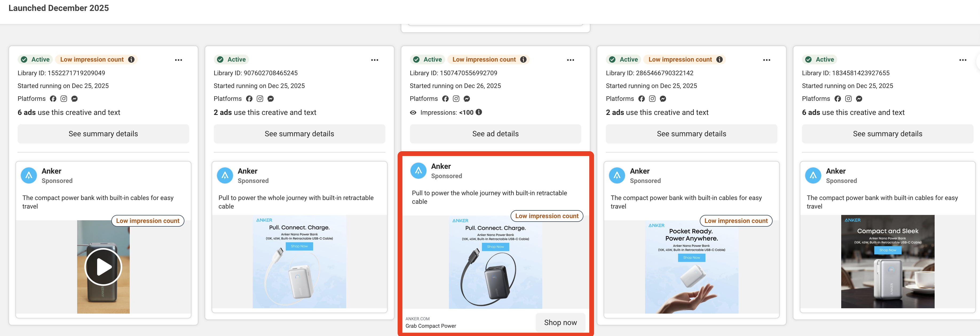Viewport: 980px width, 336px height.
Task: Click See ad details button
Action: [495, 134]
